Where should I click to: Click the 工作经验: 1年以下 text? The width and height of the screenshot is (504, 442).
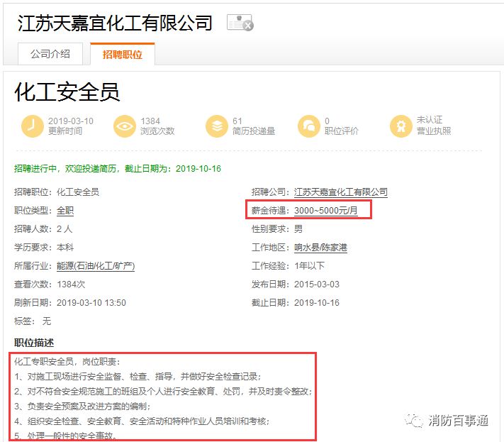click(288, 266)
